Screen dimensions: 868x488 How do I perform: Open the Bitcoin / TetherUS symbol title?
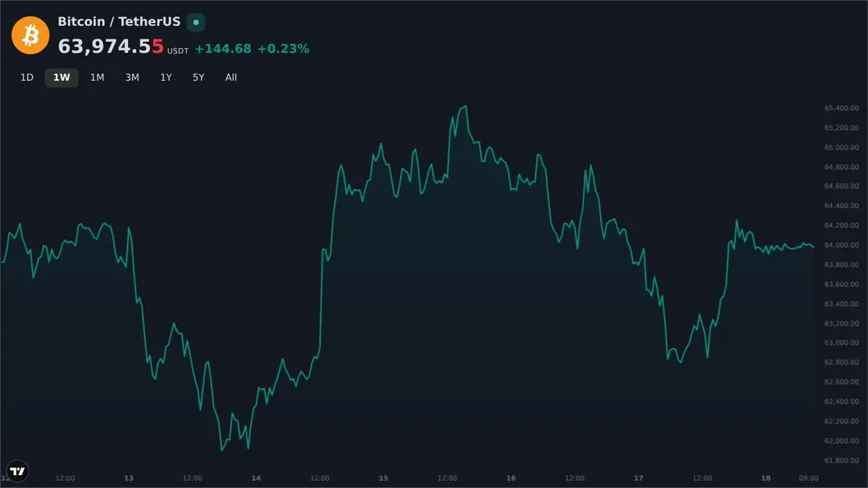(119, 22)
